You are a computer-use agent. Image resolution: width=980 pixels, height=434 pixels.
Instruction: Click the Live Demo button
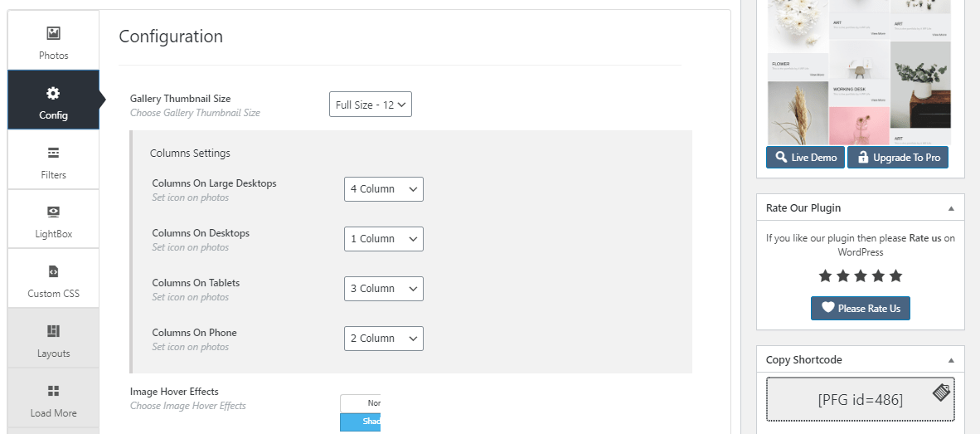(806, 157)
